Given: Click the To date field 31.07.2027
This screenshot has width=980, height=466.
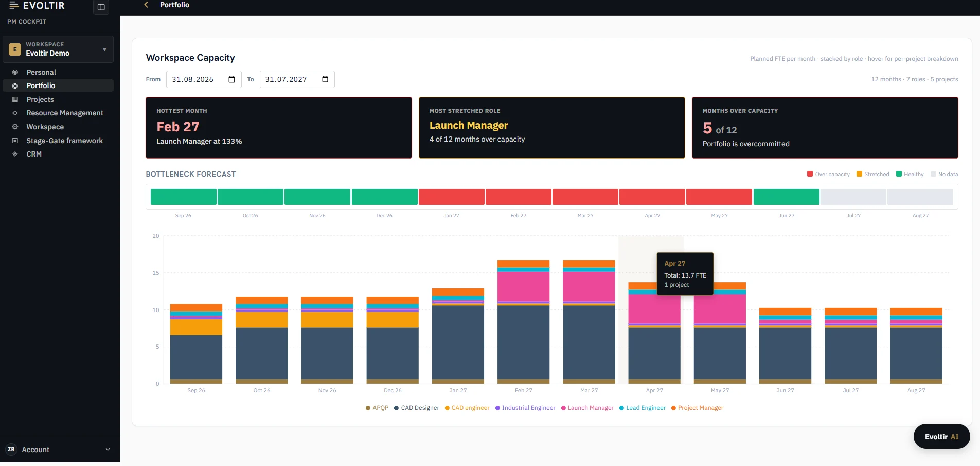Looking at the screenshot, I should point(297,79).
